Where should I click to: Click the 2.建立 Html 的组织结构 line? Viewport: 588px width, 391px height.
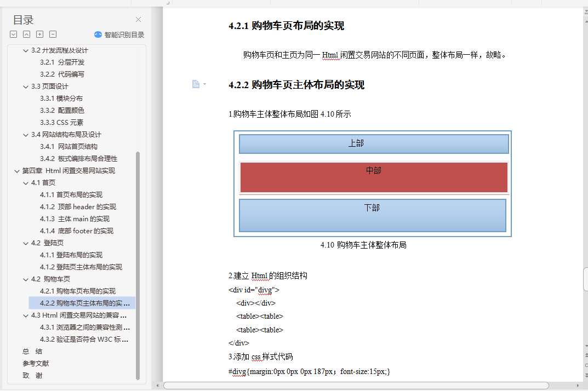pyautogui.click(x=268, y=276)
